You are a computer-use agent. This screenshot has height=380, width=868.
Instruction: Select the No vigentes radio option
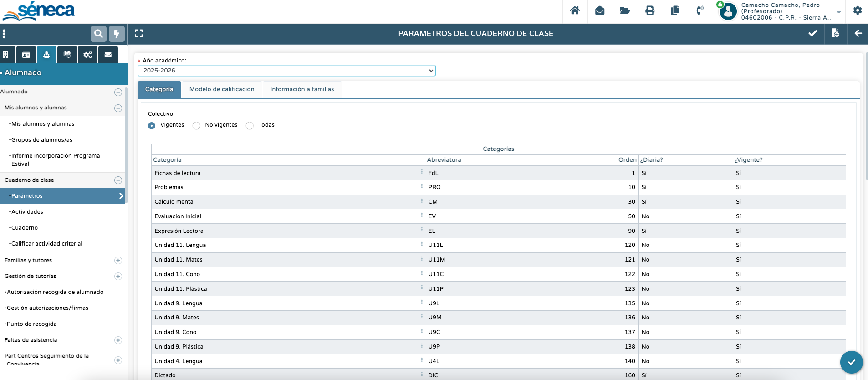(x=196, y=126)
